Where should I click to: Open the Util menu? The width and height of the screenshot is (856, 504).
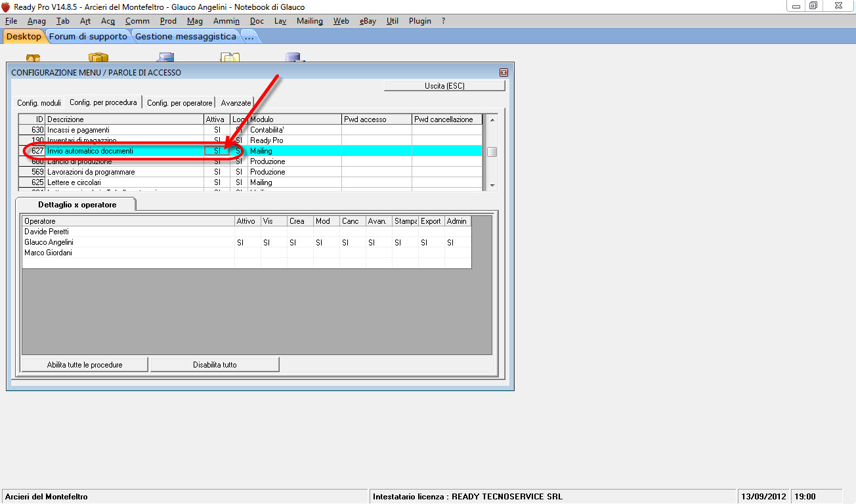(x=393, y=21)
